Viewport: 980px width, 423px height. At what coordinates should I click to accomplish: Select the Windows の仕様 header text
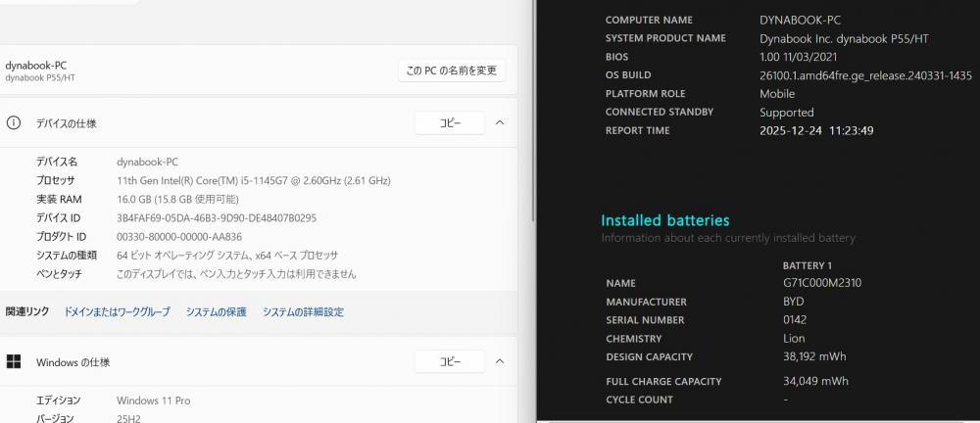coord(73,361)
